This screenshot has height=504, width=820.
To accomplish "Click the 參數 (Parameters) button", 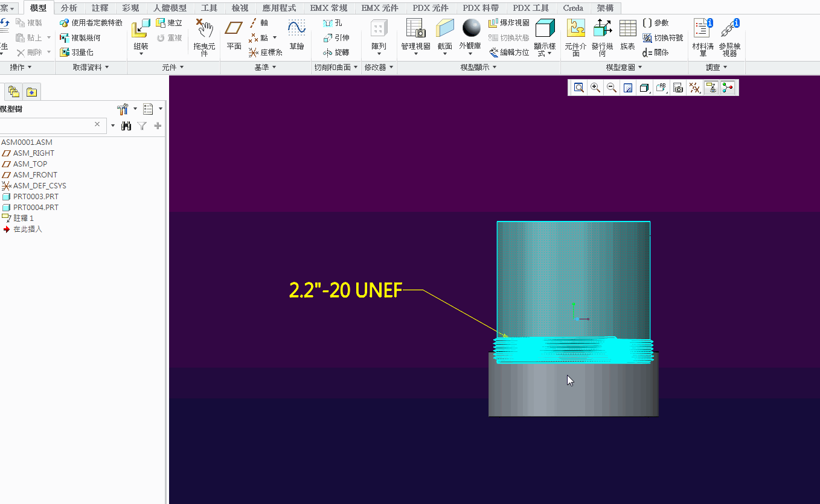I will (x=656, y=23).
